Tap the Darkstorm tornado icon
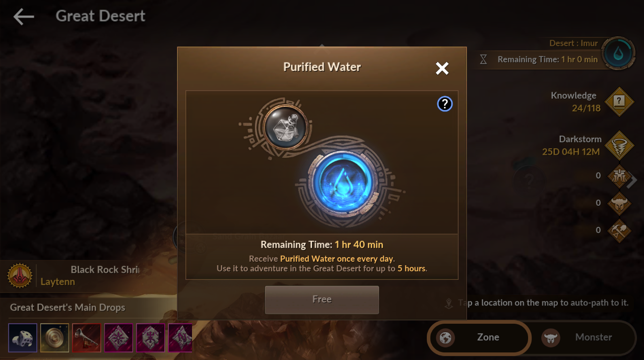Viewport: 644px width, 360px height. click(619, 145)
